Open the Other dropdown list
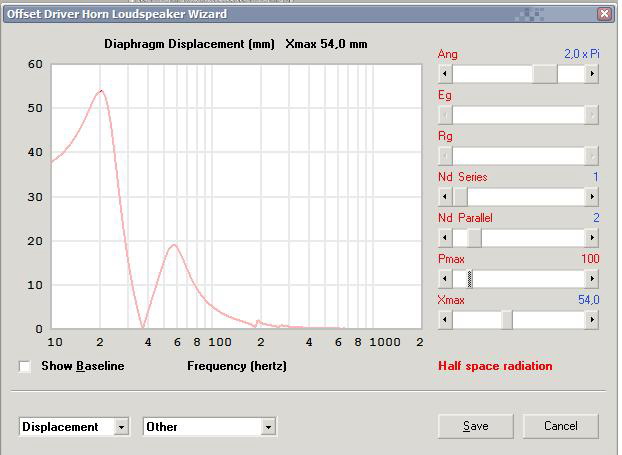 click(x=269, y=427)
